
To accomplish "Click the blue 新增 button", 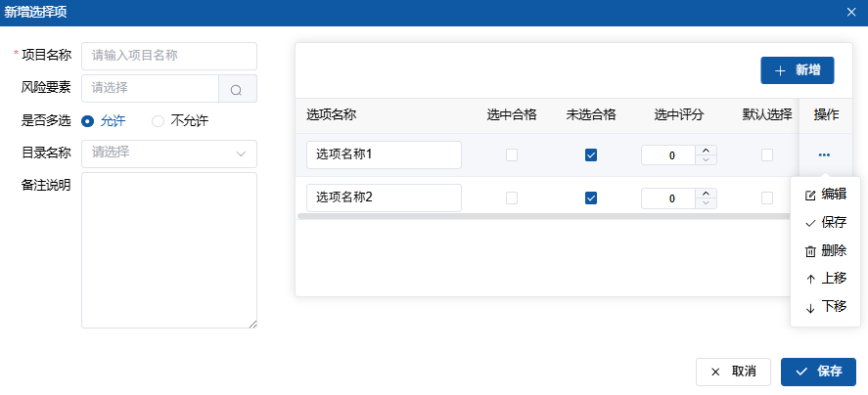I will tap(797, 70).
